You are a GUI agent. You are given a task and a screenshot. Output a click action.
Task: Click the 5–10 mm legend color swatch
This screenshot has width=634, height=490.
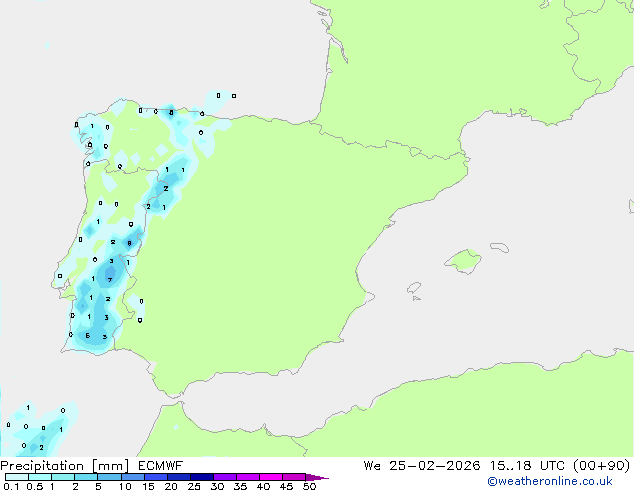click(x=109, y=477)
